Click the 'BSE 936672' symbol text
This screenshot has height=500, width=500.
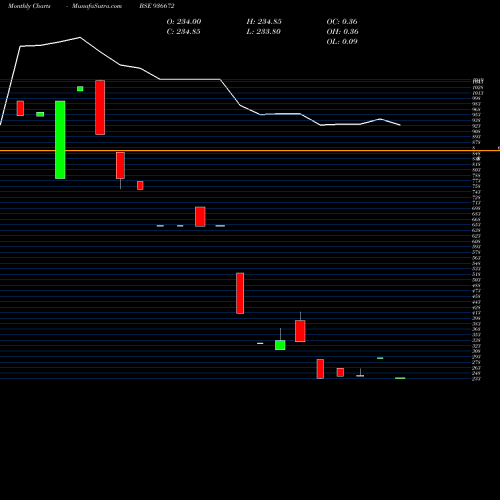pos(157,6)
